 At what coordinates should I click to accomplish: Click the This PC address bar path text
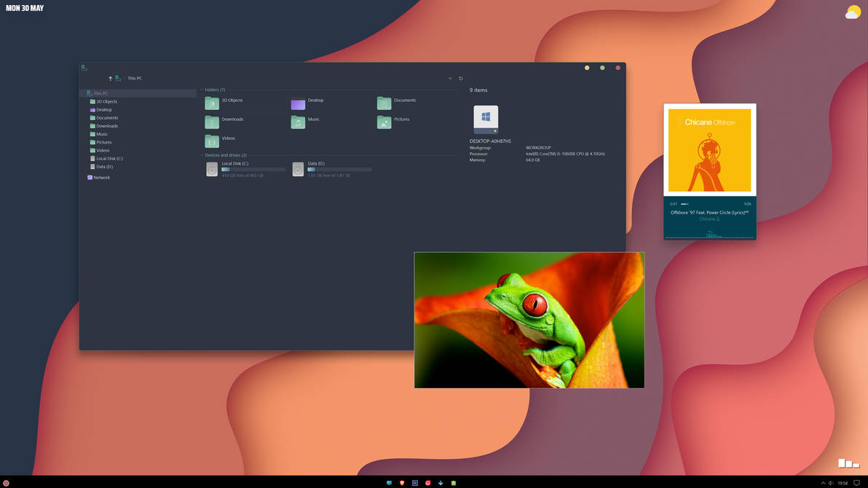click(135, 78)
